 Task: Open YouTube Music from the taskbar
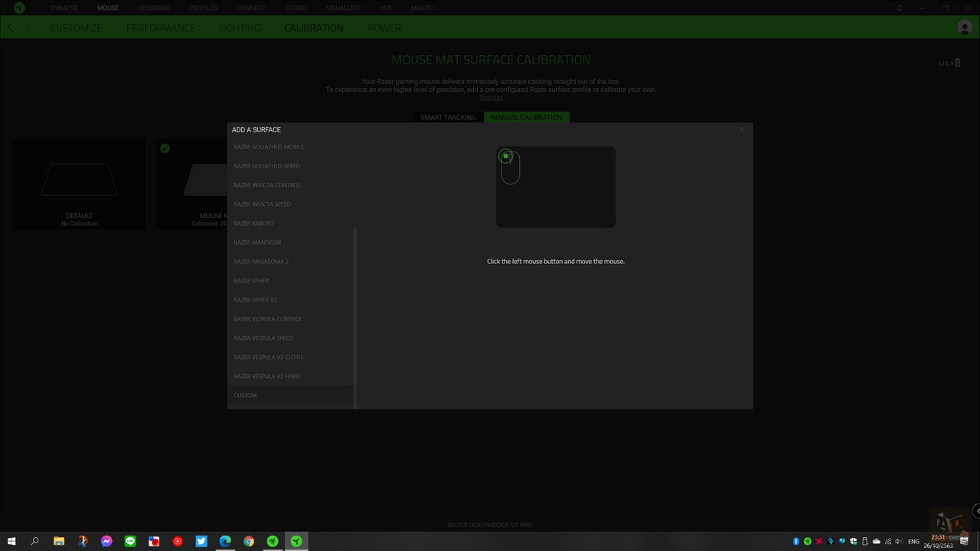point(178,541)
